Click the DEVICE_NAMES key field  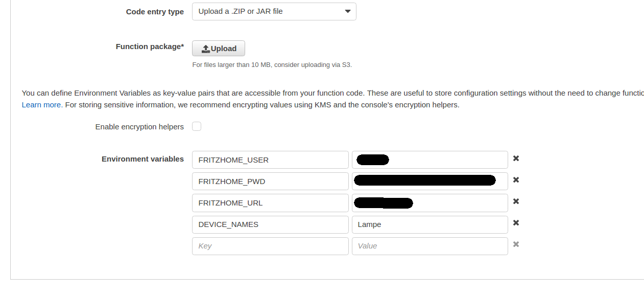tap(270, 224)
